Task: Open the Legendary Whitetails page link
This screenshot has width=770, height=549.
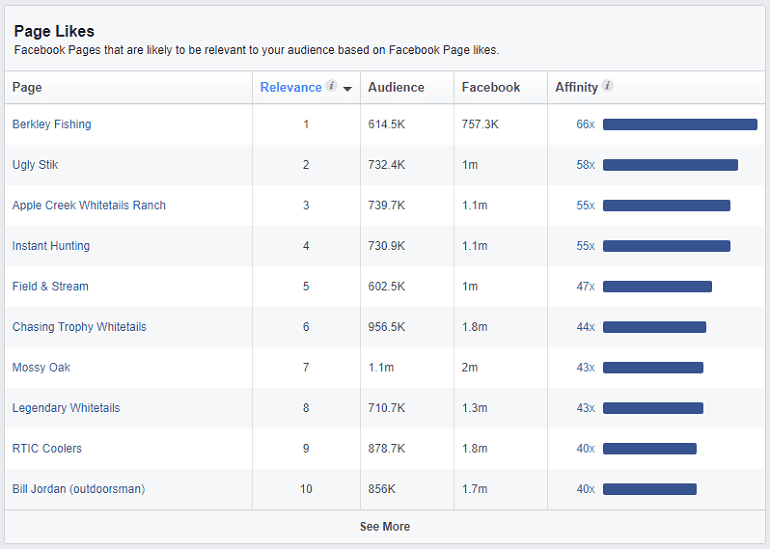Action: (66, 408)
